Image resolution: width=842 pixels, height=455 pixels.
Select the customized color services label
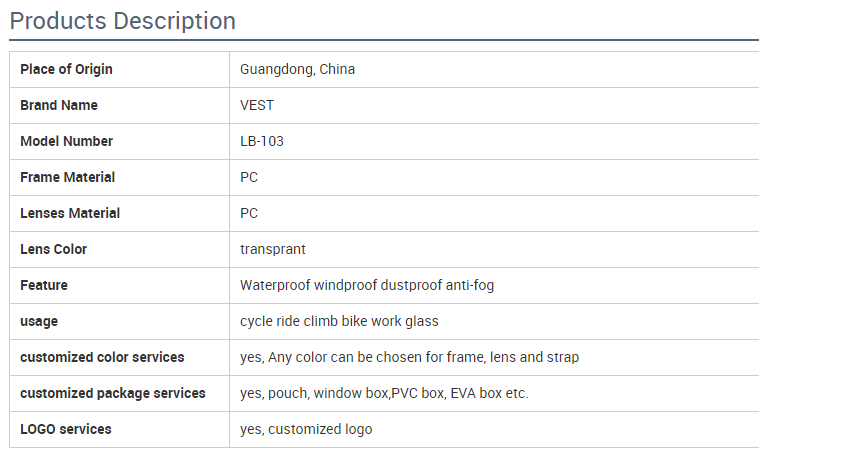click(102, 357)
